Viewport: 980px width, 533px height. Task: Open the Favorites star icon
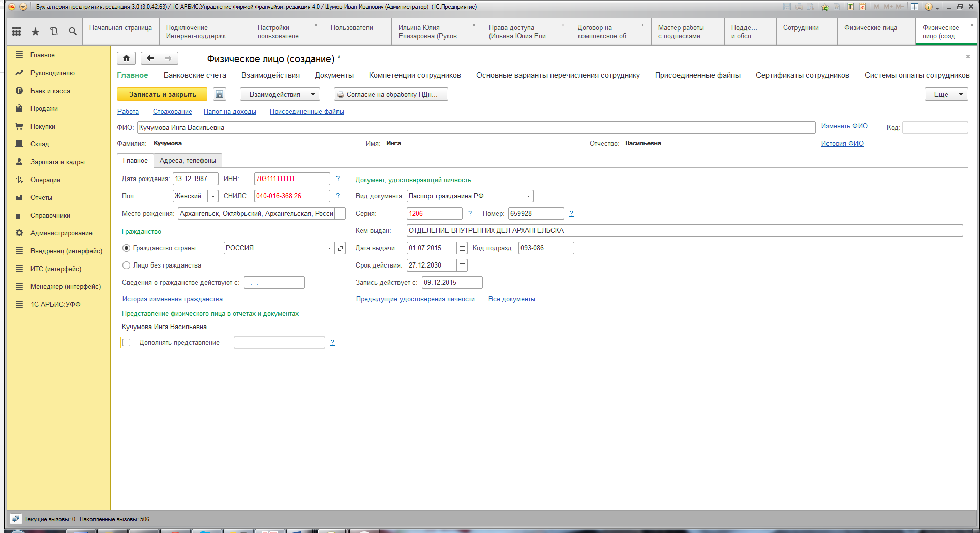click(x=35, y=32)
